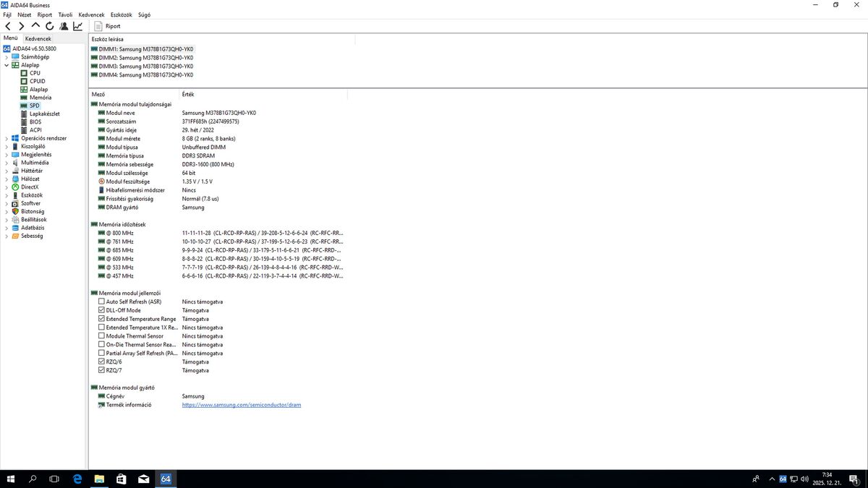868x488 pixels.
Task: Select the Modul feszültsége row
Action: pyautogui.click(x=156, y=181)
